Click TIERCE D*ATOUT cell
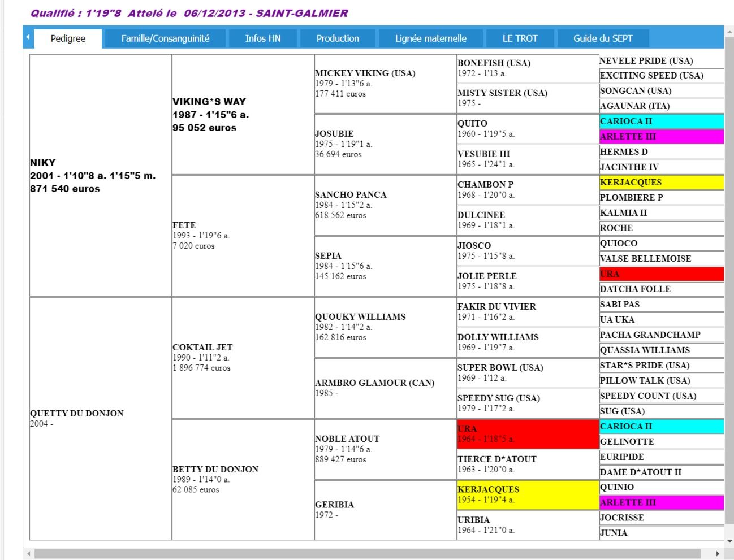The image size is (734, 560). [528, 465]
